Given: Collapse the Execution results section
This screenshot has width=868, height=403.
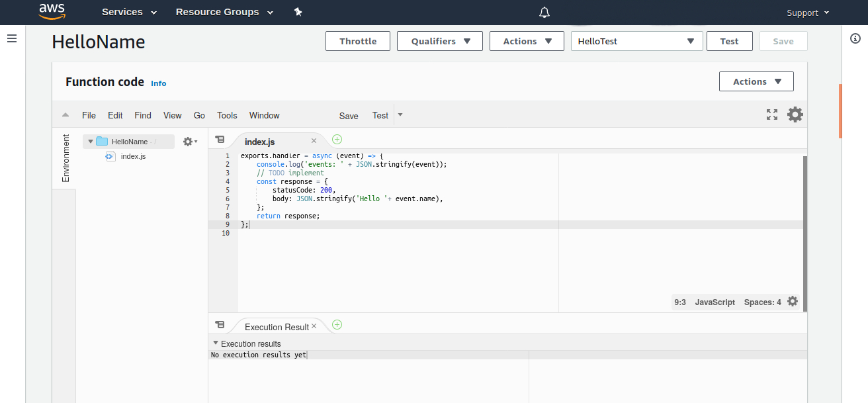Looking at the screenshot, I should 215,343.
